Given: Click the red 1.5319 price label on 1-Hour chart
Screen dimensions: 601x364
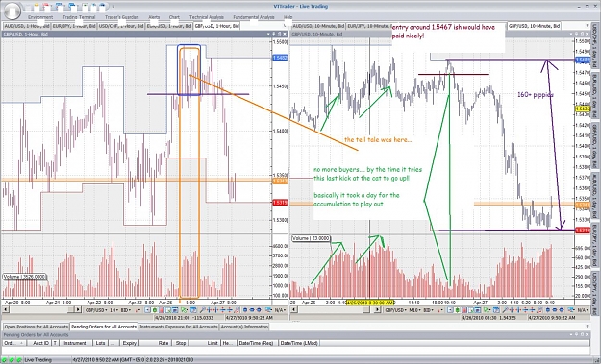Looking at the screenshot, I should click(280, 202).
